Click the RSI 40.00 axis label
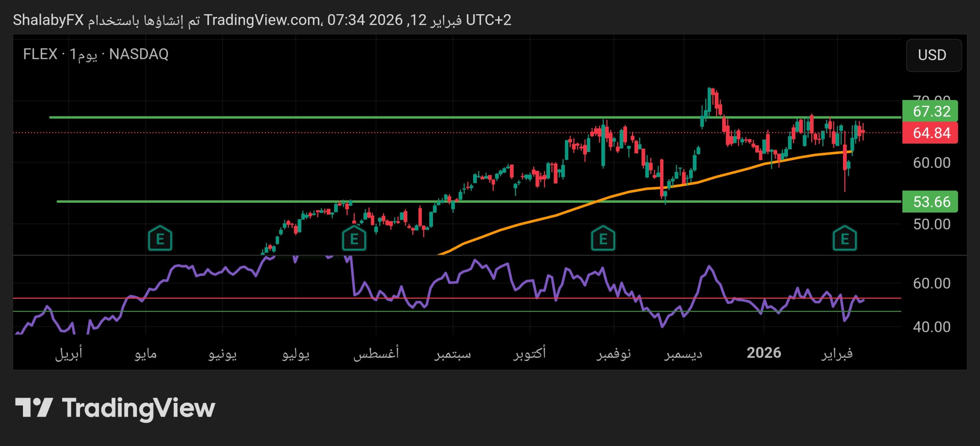 coord(931,327)
